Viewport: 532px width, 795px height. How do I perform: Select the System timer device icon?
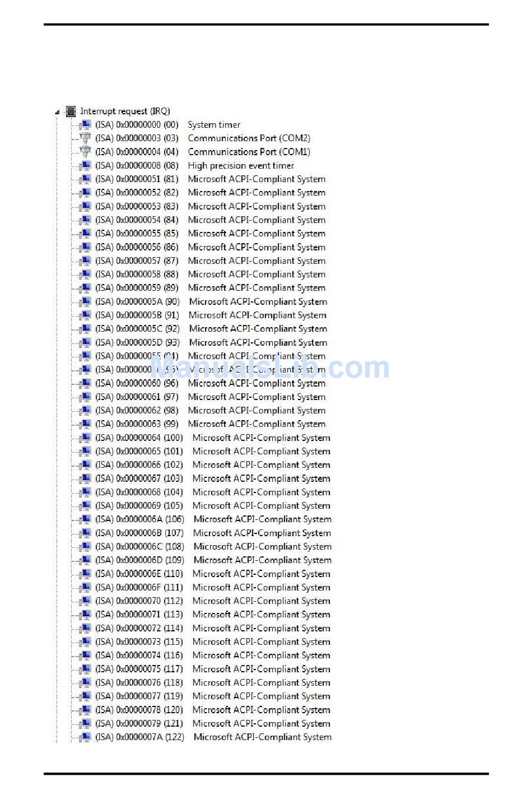(85, 125)
